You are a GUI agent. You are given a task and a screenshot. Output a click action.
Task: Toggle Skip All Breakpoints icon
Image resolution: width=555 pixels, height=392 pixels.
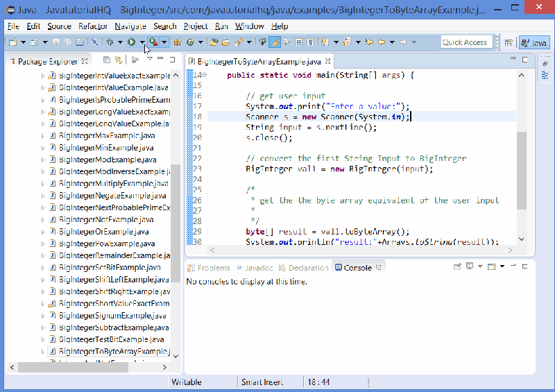(x=94, y=42)
